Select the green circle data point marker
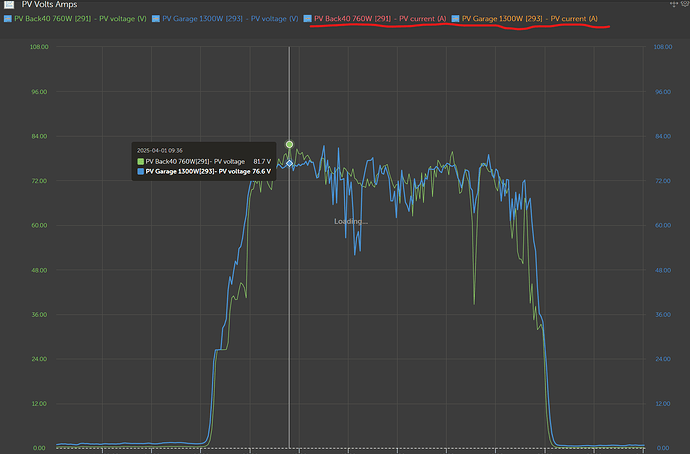690x454 pixels. 289,144
